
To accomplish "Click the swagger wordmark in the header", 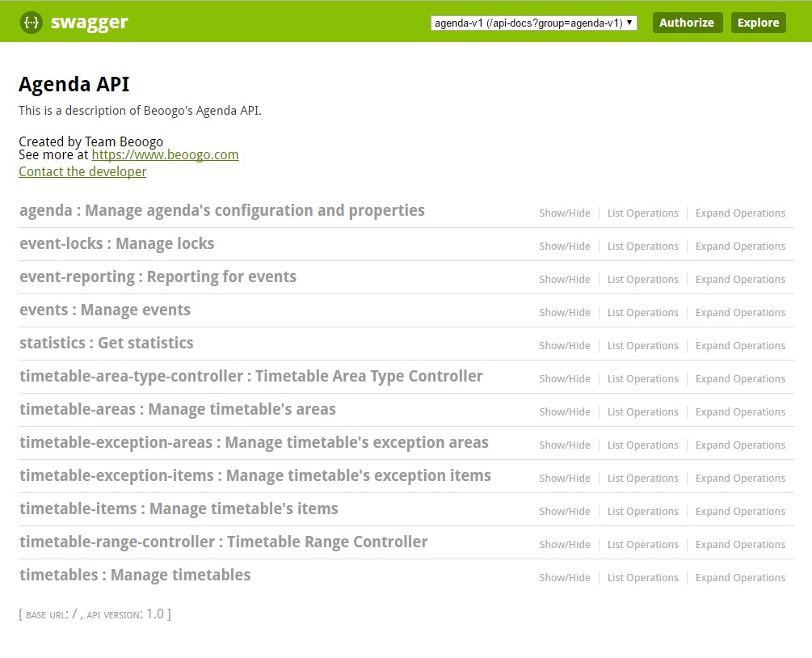I will (89, 23).
